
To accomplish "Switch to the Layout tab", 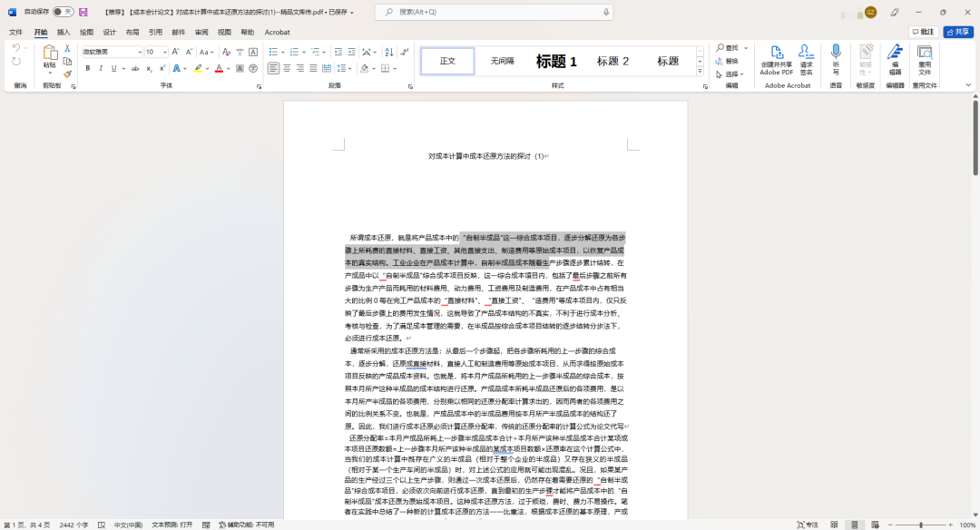I will point(132,32).
